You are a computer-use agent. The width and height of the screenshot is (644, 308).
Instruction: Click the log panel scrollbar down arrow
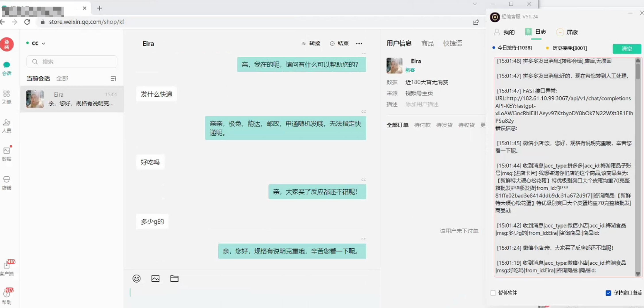click(x=638, y=274)
